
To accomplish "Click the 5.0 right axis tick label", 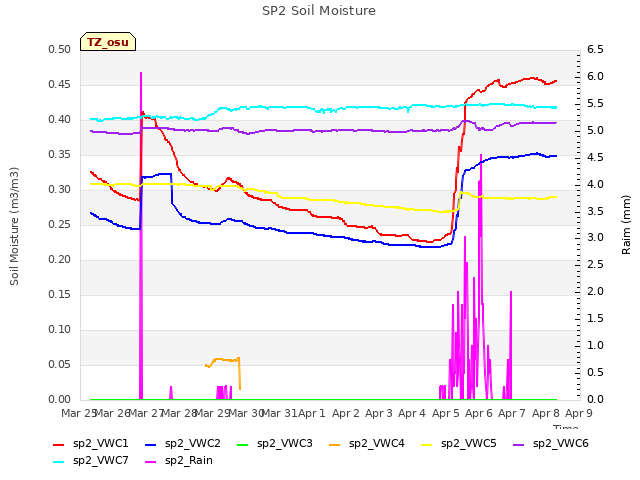I will pos(595,131).
